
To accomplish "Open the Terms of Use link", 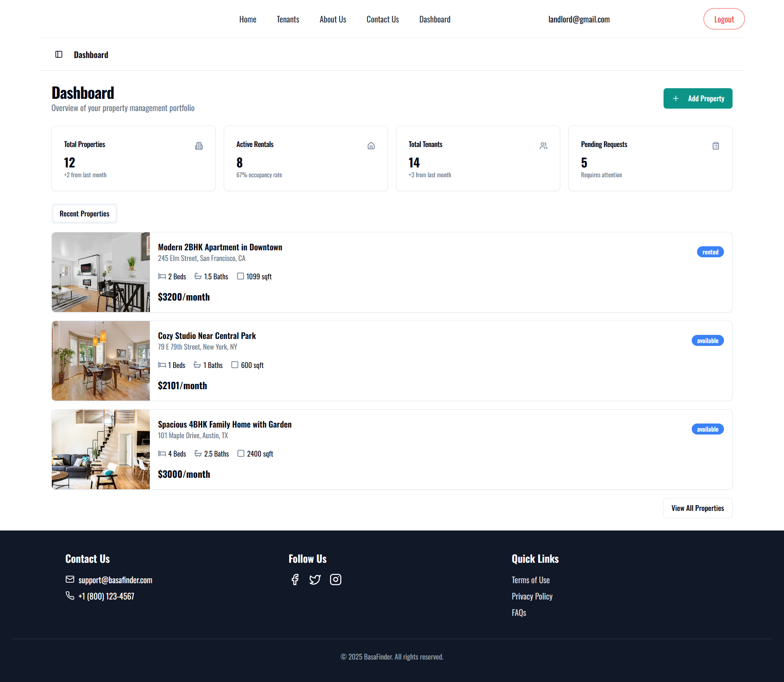I will pyautogui.click(x=530, y=580).
